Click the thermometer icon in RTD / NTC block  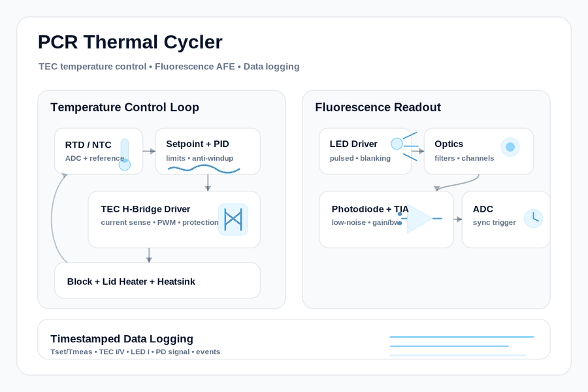click(x=125, y=155)
